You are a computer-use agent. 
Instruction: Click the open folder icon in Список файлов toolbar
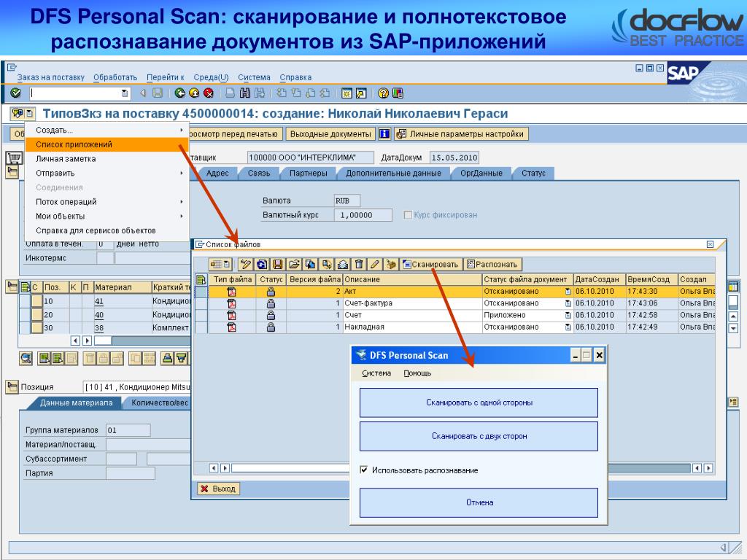click(294, 264)
